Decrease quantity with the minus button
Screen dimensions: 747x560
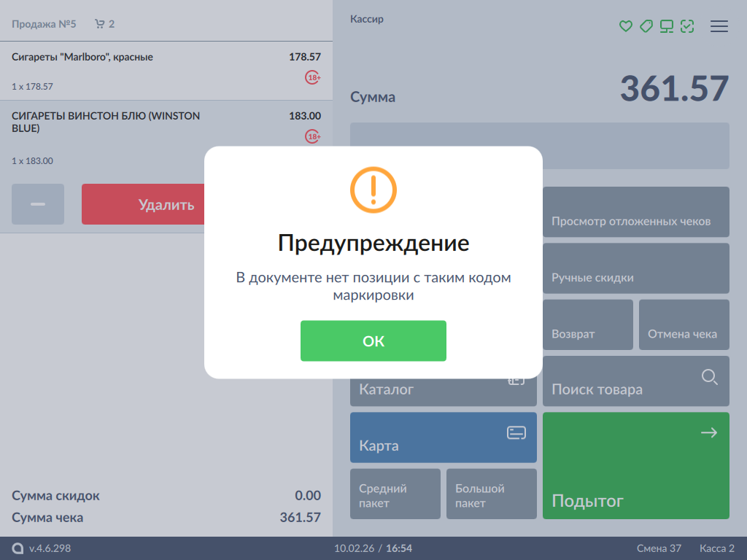pos(38,204)
